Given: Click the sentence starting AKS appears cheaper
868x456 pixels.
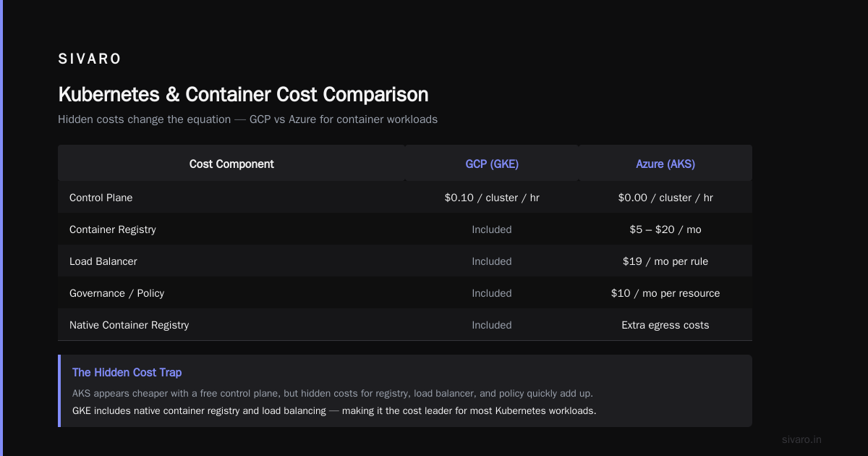Looking at the screenshot, I should click(333, 393).
